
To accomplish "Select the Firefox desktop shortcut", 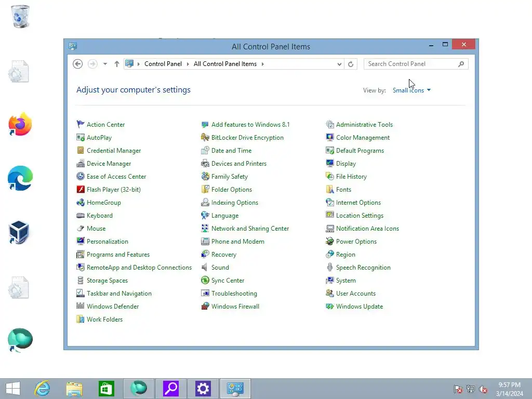I will 20,124.
